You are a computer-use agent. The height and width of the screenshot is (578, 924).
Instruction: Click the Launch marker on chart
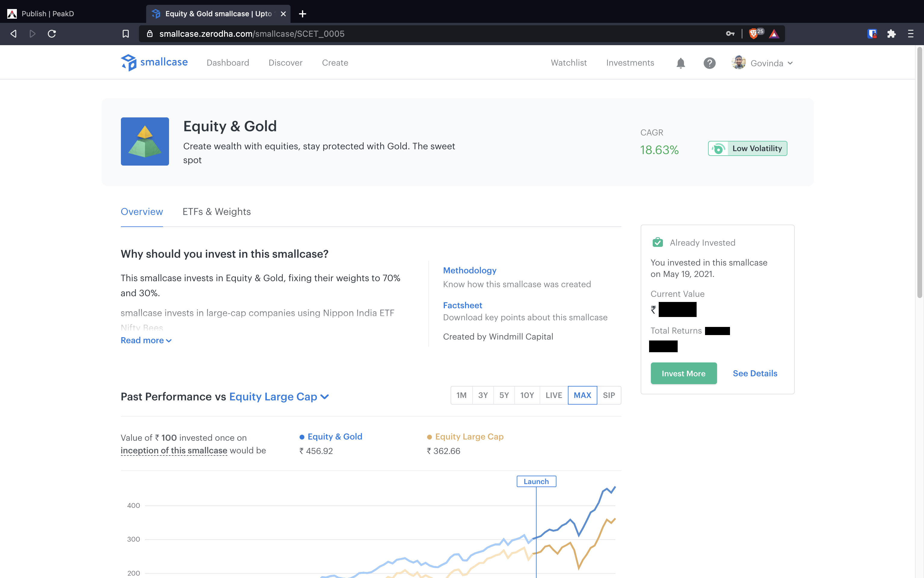(x=536, y=481)
